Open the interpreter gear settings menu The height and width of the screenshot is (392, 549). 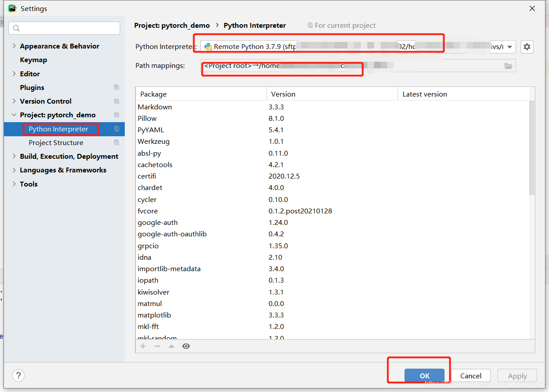(x=527, y=47)
